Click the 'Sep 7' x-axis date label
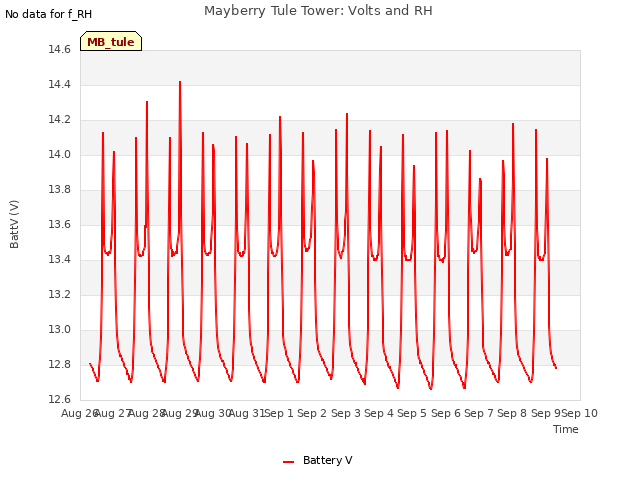This screenshot has width=640, height=480. click(x=479, y=413)
